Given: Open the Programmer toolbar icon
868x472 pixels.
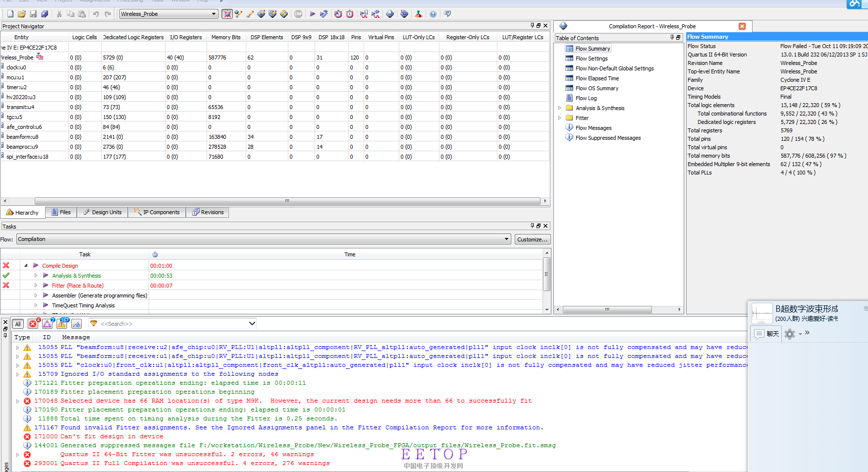Looking at the screenshot, I should [404, 14].
